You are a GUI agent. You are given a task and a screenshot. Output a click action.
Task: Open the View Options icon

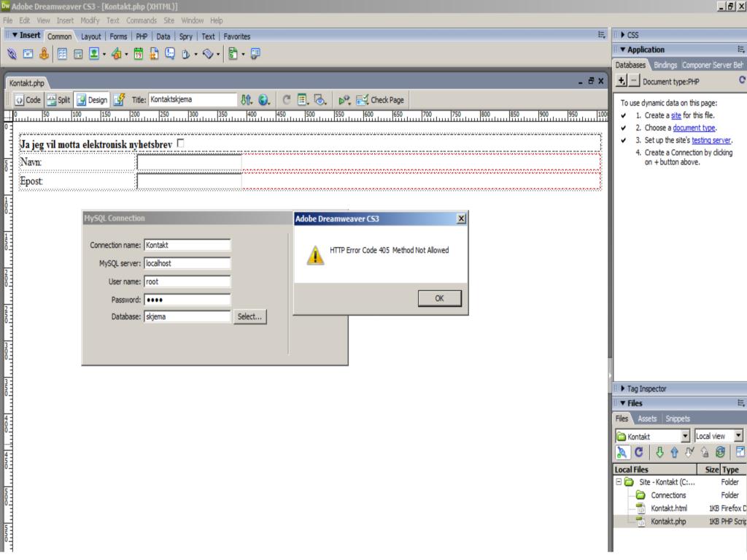pyautogui.click(x=303, y=99)
